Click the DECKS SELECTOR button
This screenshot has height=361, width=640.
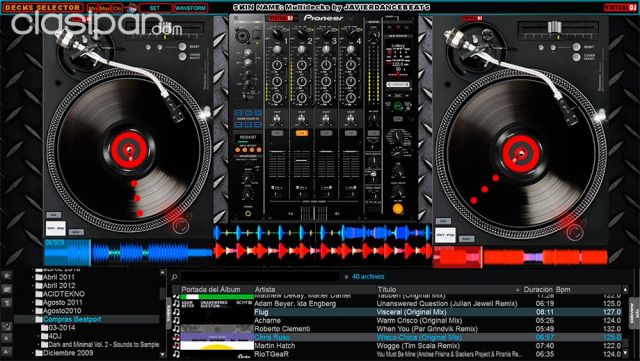pos(43,7)
